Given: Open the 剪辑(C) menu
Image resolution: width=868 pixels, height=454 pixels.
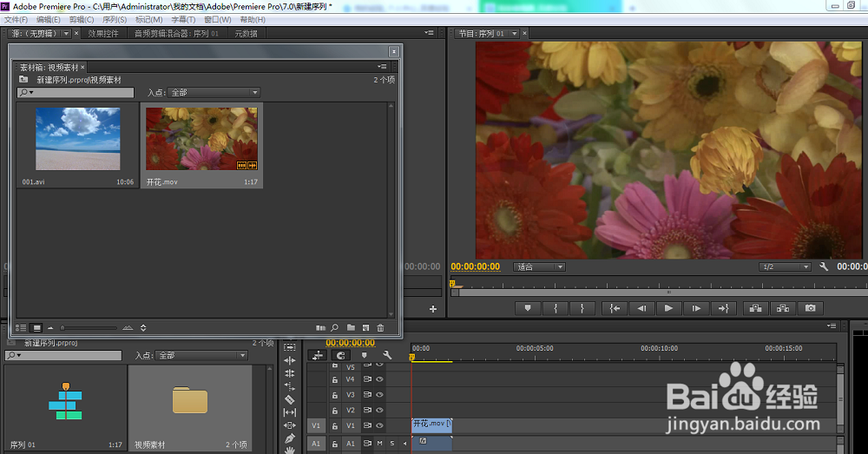Looking at the screenshot, I should [82, 19].
